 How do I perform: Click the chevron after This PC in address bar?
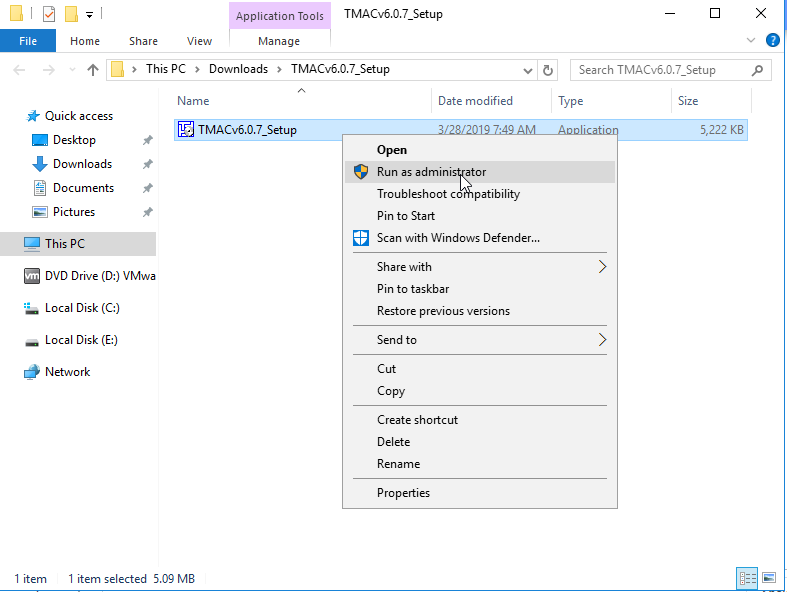pos(197,69)
